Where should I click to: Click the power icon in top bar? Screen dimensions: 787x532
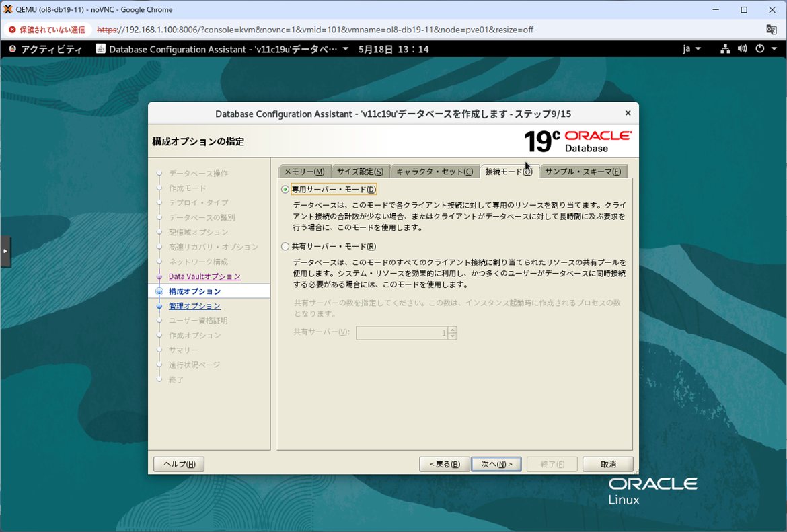pos(760,49)
